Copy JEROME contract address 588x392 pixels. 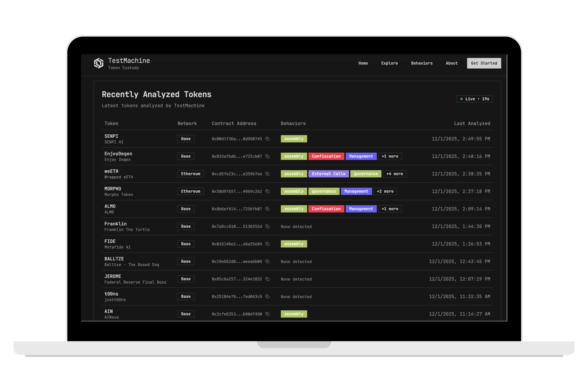click(x=268, y=279)
